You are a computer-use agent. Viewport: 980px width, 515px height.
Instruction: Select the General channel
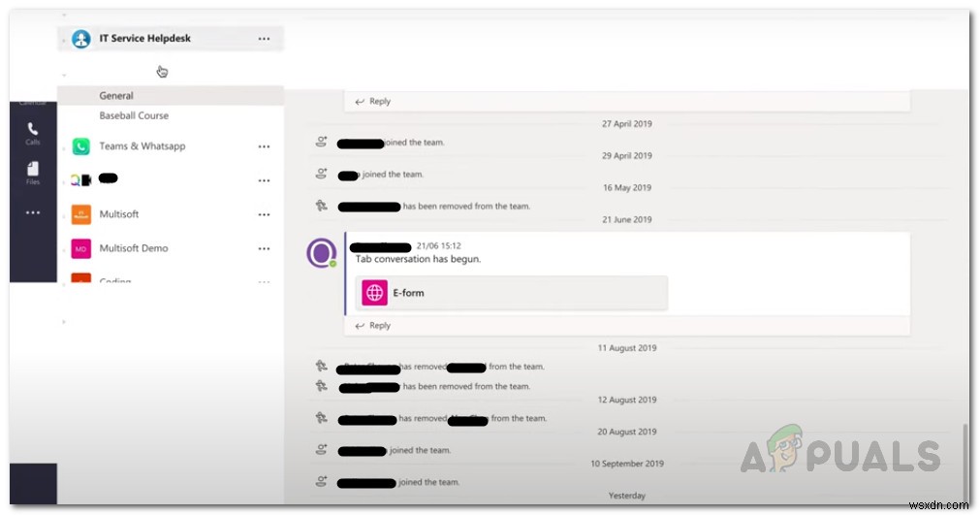pyautogui.click(x=171, y=96)
